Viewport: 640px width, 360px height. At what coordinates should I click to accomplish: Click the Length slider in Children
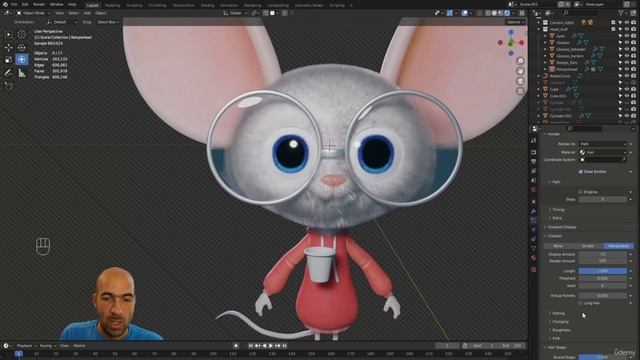pos(602,271)
